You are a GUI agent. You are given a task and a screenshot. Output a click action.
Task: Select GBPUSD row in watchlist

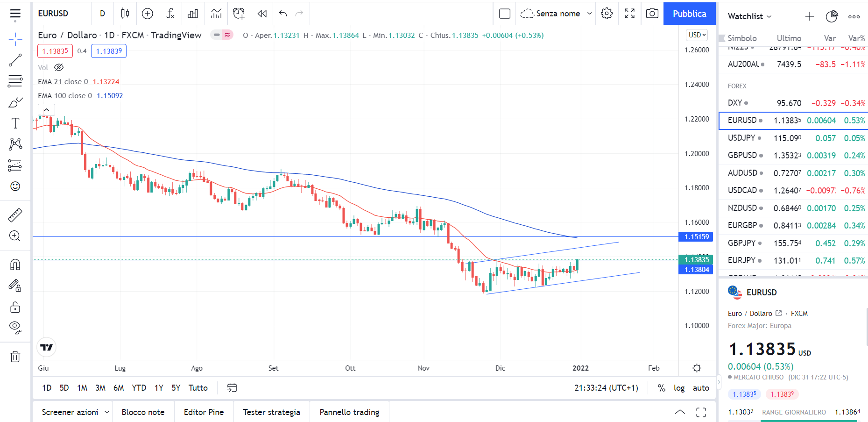(793, 155)
